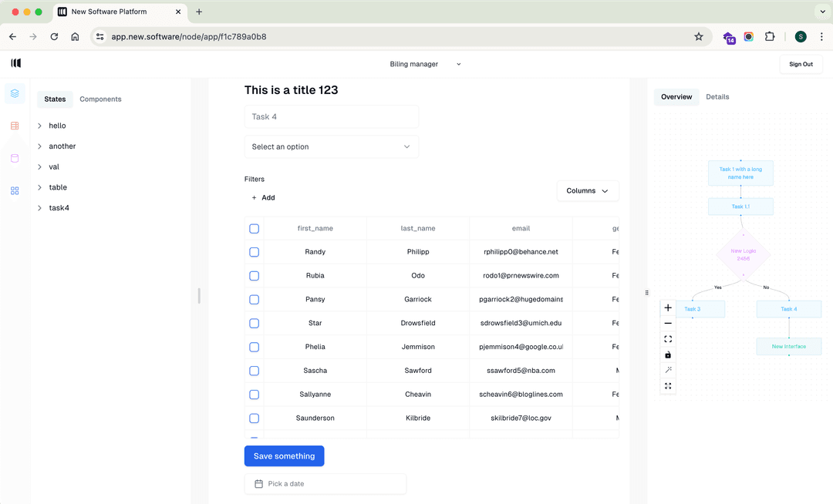Open the grid components icon in sidebar
Image resolution: width=833 pixels, height=504 pixels.
pos(15,190)
